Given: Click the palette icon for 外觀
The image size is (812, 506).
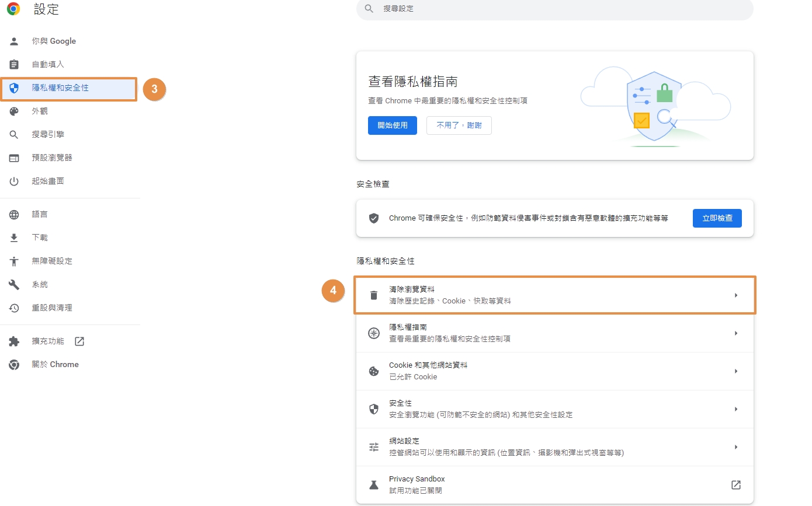Looking at the screenshot, I should tap(14, 111).
